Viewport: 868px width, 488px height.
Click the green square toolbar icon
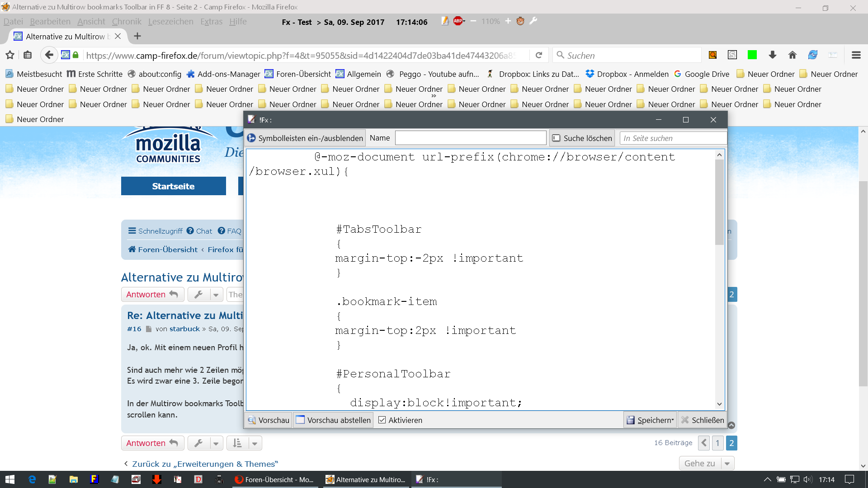click(x=752, y=55)
